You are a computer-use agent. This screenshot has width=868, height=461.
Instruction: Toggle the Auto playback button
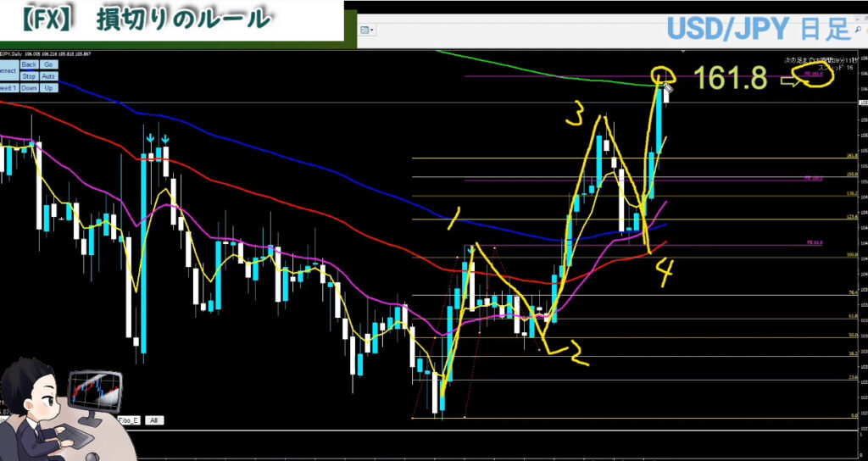click(x=48, y=76)
